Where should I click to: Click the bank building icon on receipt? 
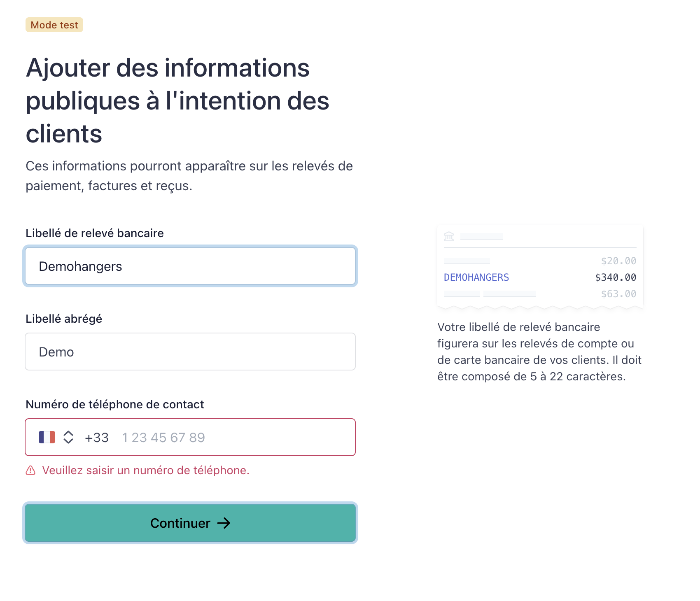(x=449, y=236)
